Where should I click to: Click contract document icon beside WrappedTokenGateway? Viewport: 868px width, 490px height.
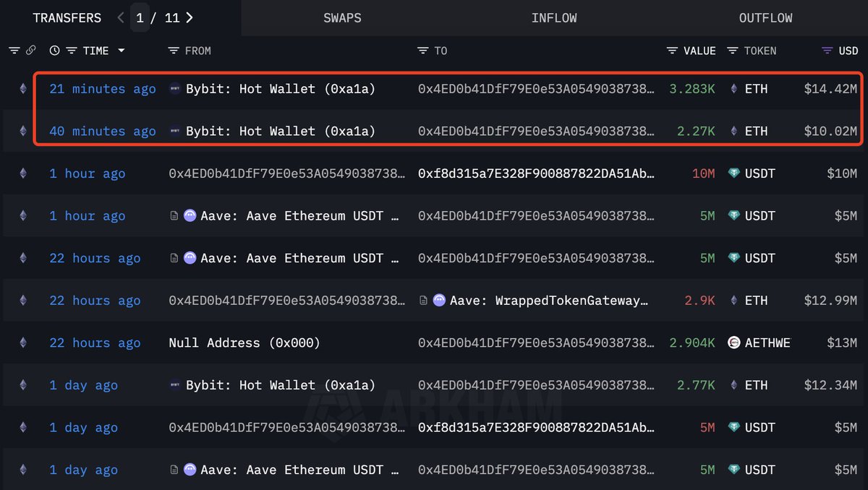tap(423, 301)
